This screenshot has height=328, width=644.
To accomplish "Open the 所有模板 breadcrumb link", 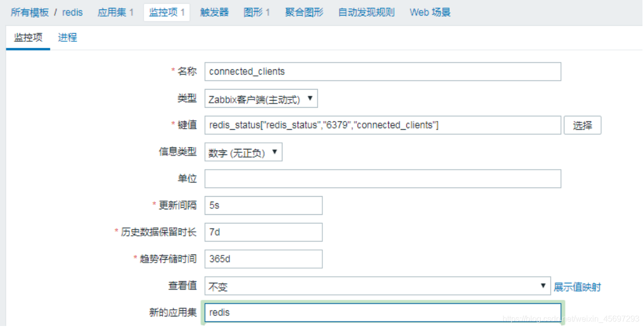I will [30, 12].
